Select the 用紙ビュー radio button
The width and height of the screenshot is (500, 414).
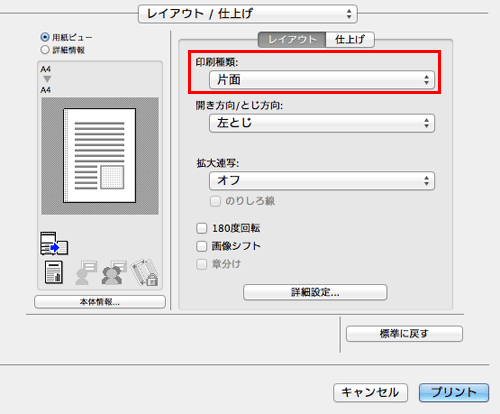(45, 37)
